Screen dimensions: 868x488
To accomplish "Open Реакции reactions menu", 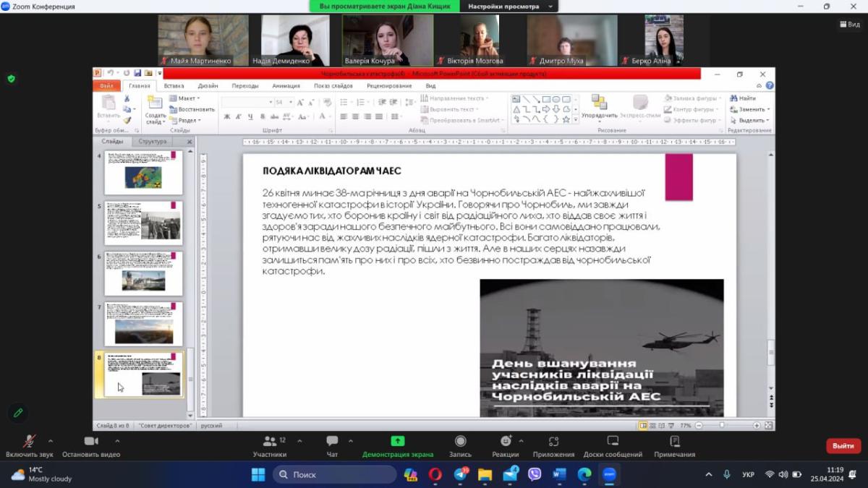I will coord(505,442).
